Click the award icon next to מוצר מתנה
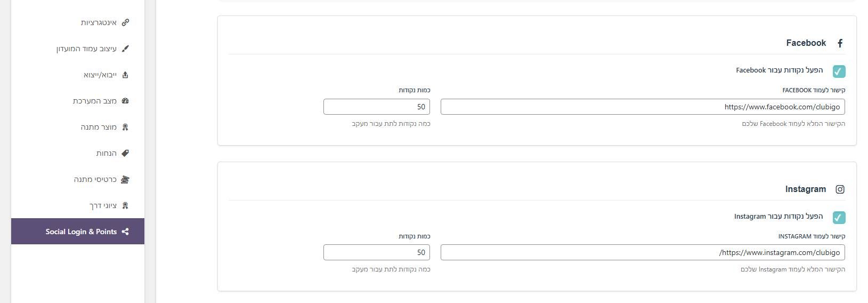The width and height of the screenshot is (868, 303). [x=125, y=127]
